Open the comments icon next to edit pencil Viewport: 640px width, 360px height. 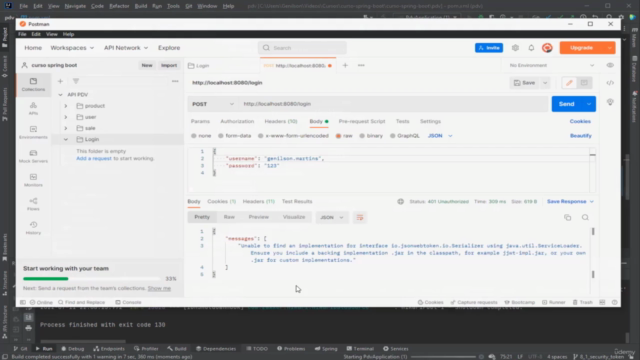click(x=584, y=83)
